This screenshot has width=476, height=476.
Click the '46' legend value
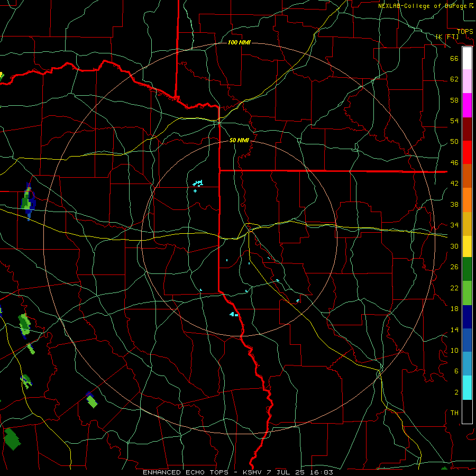pyautogui.click(x=454, y=163)
